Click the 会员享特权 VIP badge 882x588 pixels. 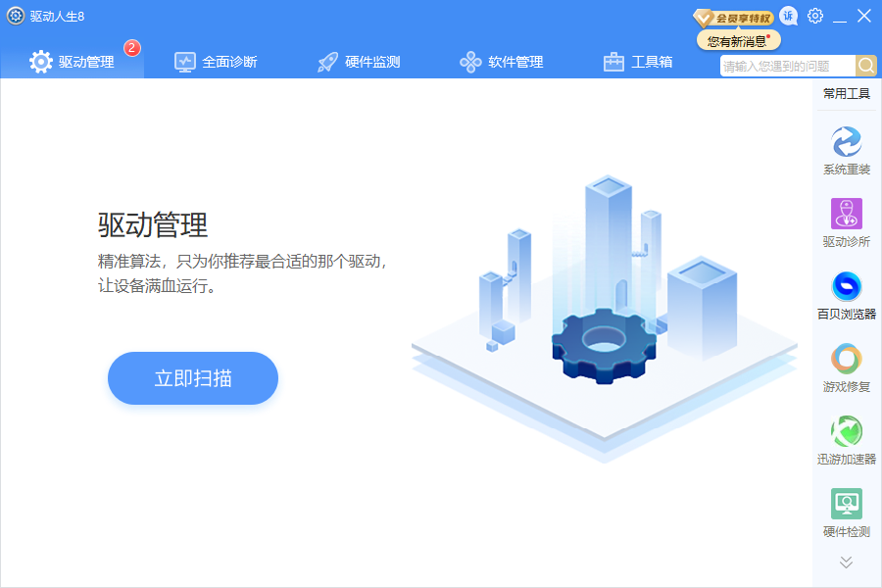point(733,18)
